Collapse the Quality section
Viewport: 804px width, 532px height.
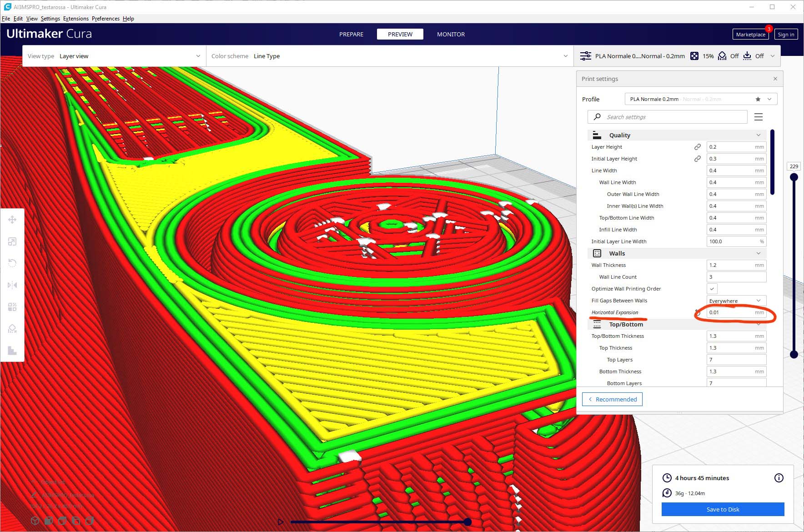[759, 135]
